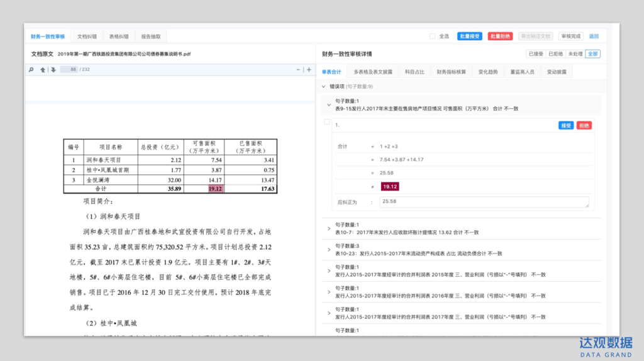644x361 pixels.
Task: Collapse the 错误项 section
Action: (323, 86)
